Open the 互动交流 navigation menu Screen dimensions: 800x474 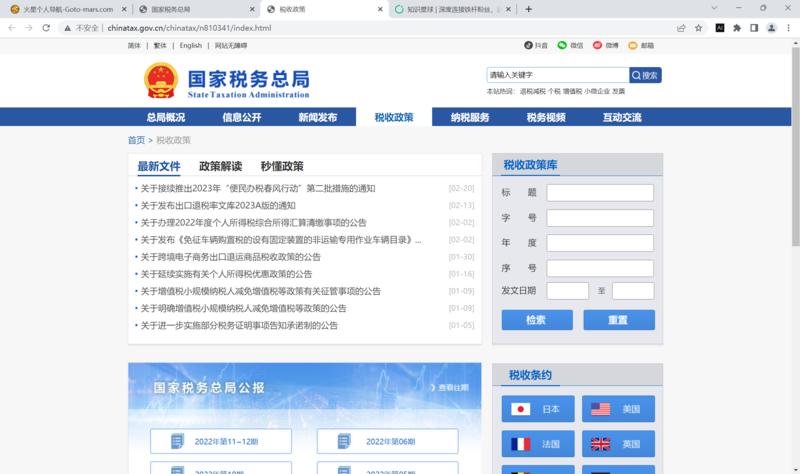point(622,117)
